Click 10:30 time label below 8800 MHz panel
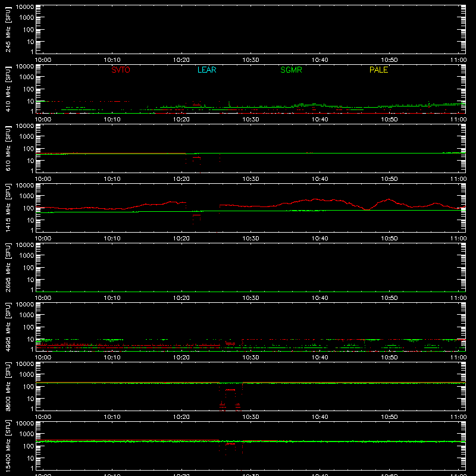 point(250,417)
